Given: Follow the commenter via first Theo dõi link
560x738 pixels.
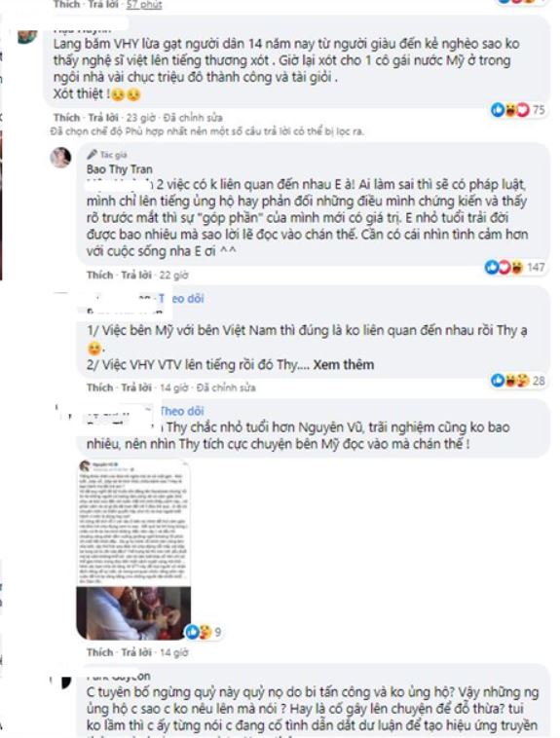Looking at the screenshot, I should pyautogui.click(x=182, y=298).
